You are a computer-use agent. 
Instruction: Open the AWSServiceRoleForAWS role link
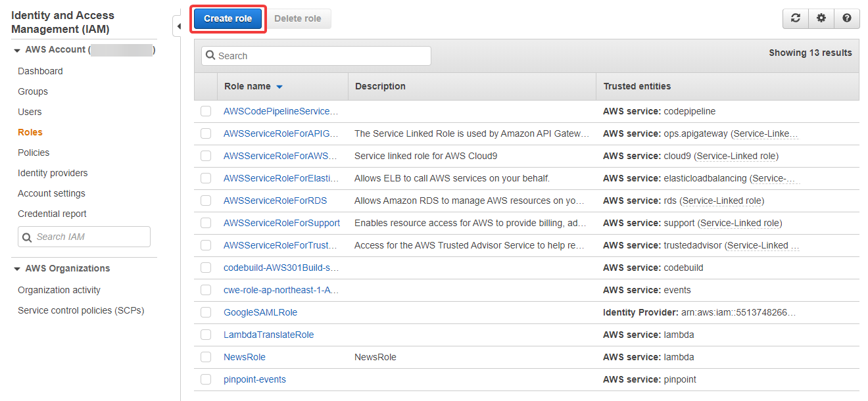tap(280, 156)
